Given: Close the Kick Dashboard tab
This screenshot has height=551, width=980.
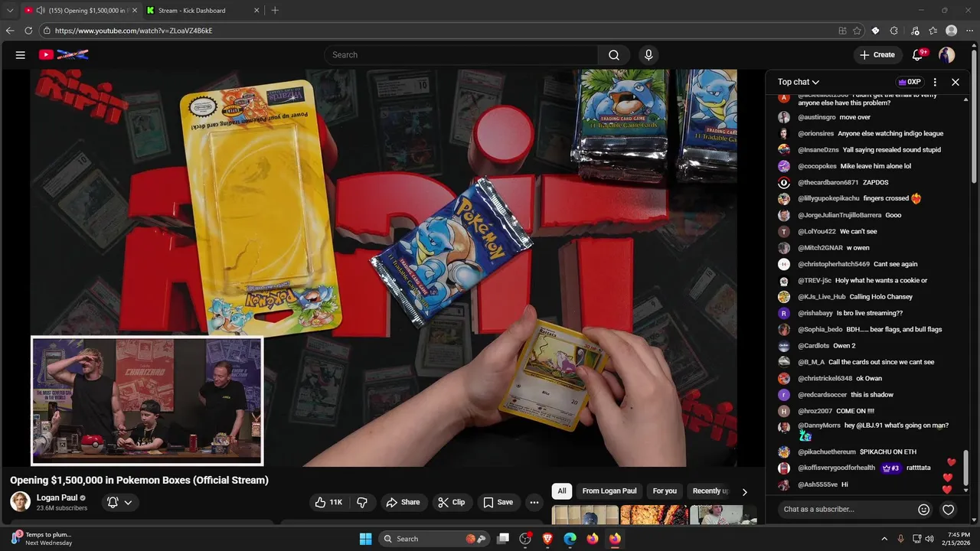Looking at the screenshot, I should coord(256,10).
